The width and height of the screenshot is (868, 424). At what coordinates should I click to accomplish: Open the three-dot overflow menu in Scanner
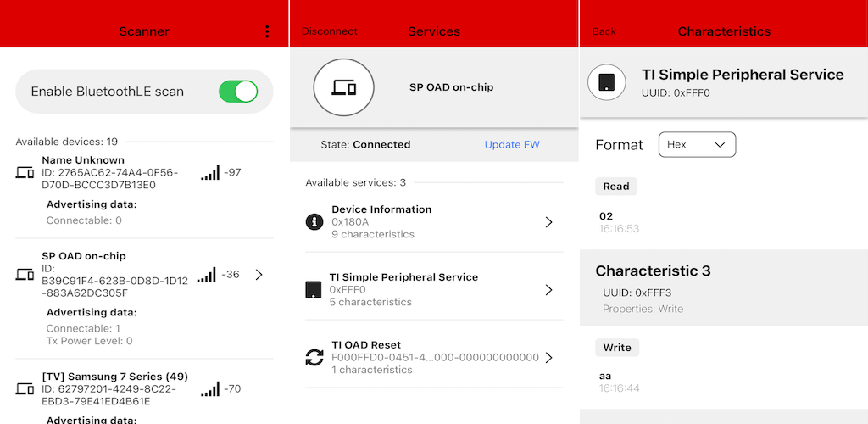pos(267,31)
